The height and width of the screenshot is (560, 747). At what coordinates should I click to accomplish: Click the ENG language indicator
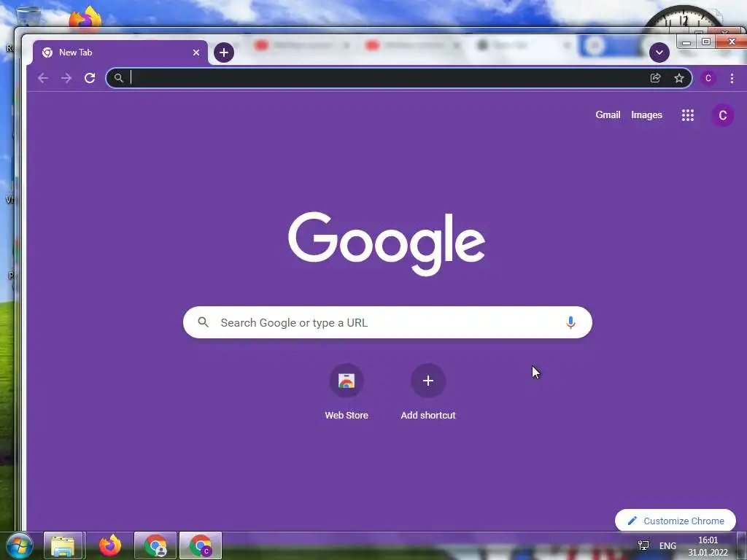click(667, 545)
